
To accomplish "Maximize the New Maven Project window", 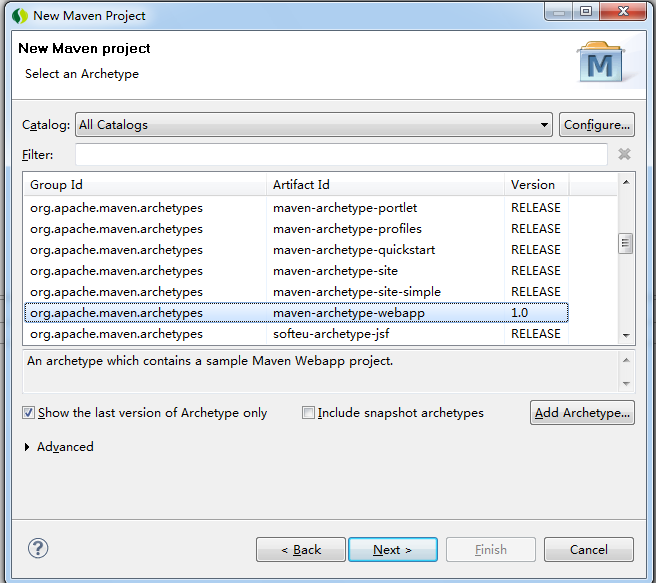I will tap(586, 11).
